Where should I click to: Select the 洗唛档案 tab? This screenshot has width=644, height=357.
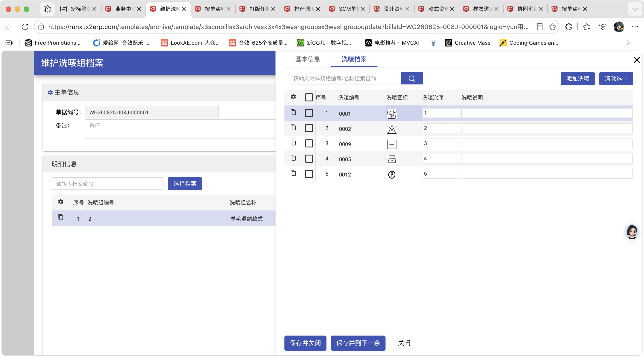tap(354, 59)
